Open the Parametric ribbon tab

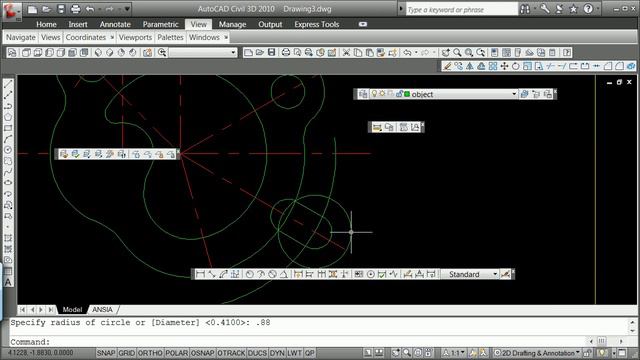pyautogui.click(x=160, y=24)
